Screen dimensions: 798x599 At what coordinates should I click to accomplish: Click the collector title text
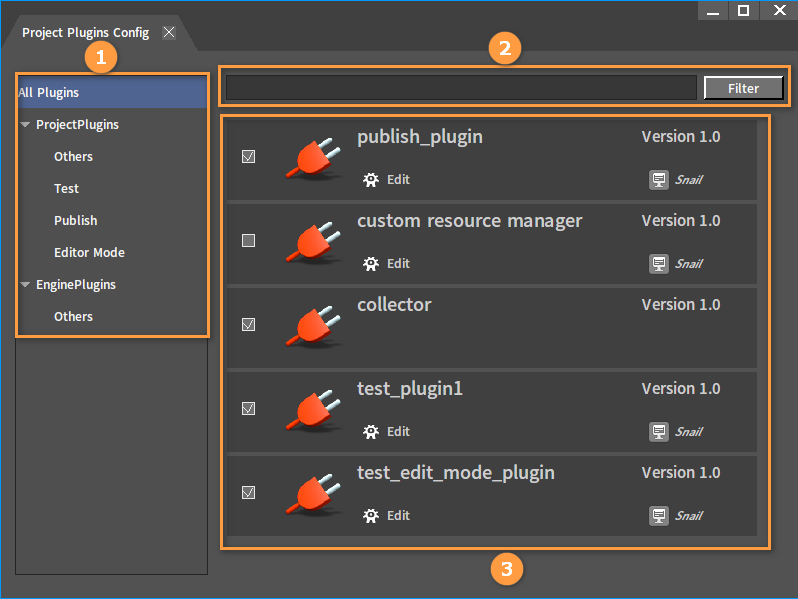(394, 304)
